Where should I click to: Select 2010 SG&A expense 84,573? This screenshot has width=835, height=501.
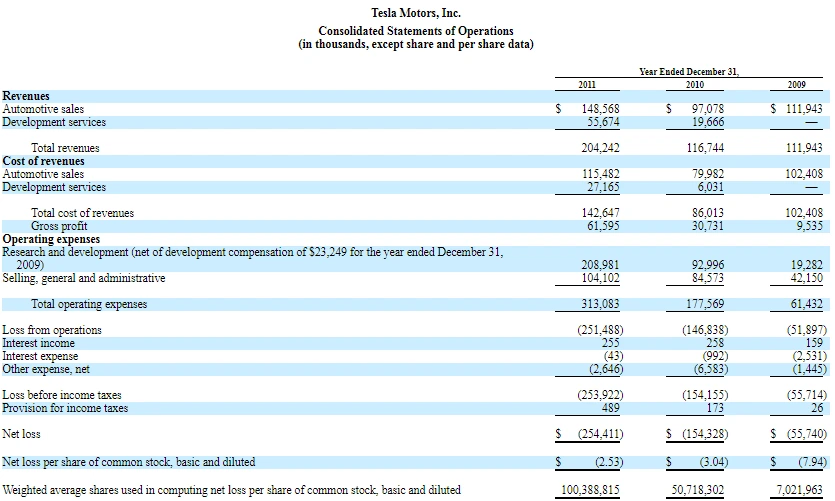(708, 278)
